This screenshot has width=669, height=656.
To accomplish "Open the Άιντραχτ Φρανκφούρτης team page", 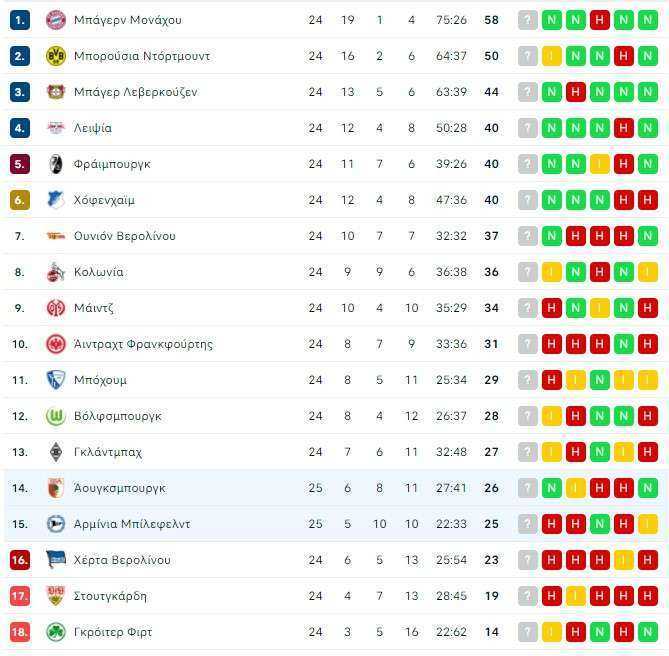I will pyautogui.click(x=143, y=344).
